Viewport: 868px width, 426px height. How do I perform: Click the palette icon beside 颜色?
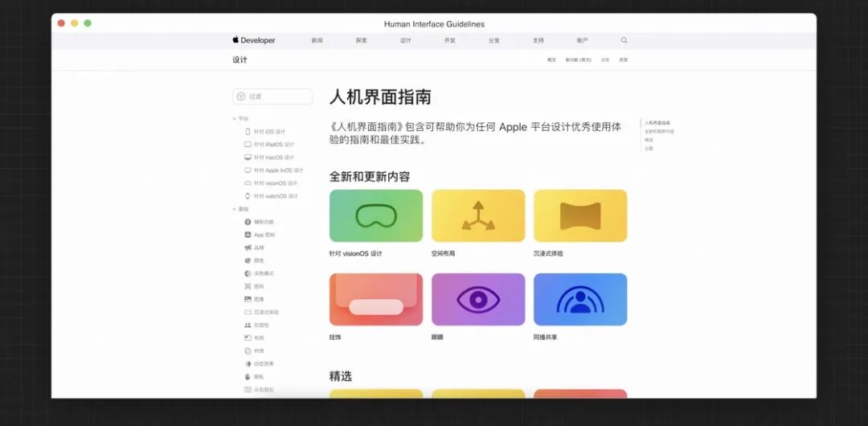(x=248, y=261)
